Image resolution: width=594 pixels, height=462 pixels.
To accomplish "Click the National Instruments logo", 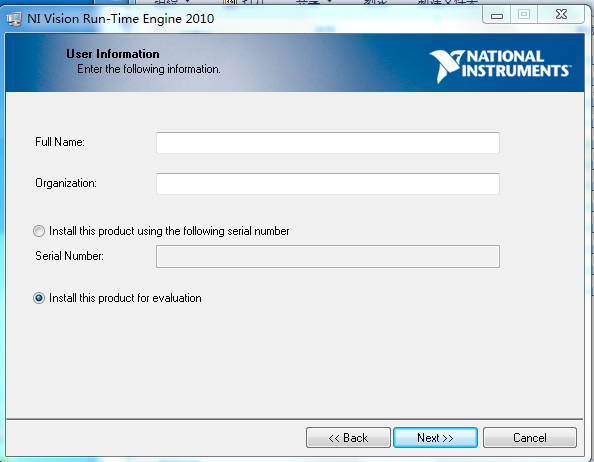I will coord(500,66).
